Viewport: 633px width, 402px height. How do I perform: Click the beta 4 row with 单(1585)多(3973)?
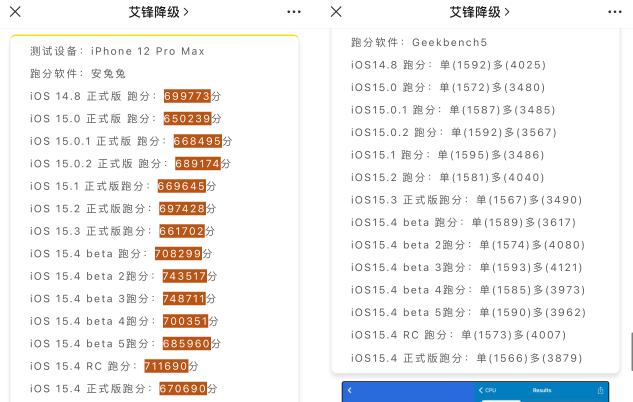pos(468,290)
